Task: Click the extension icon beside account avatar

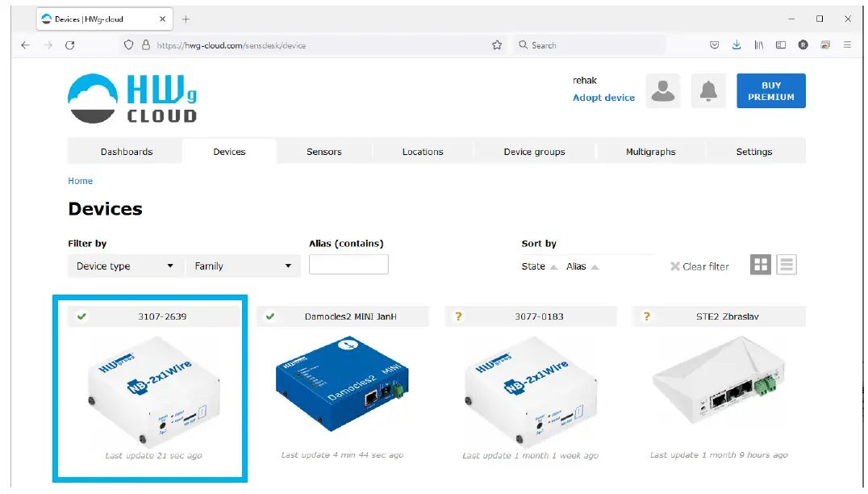Action: click(824, 45)
